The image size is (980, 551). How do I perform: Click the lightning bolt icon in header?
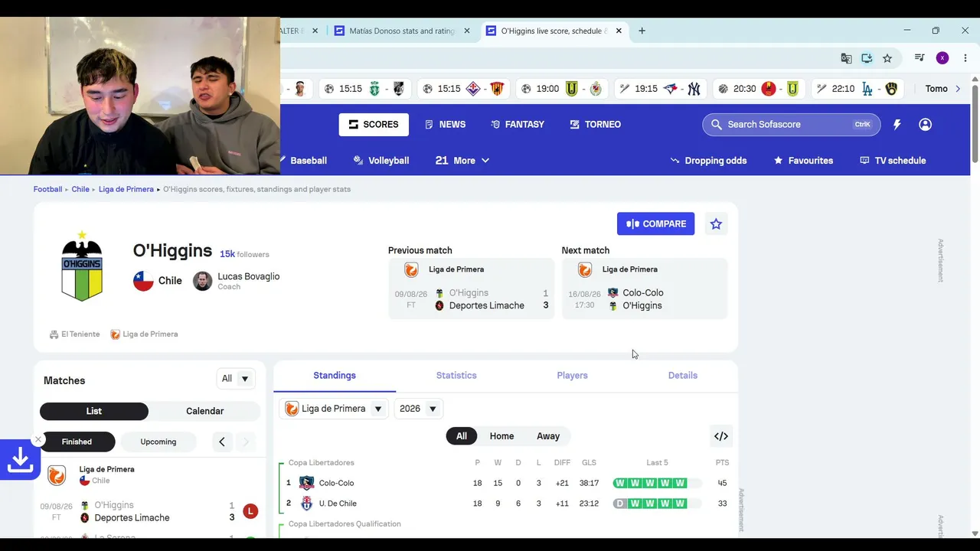tap(897, 125)
